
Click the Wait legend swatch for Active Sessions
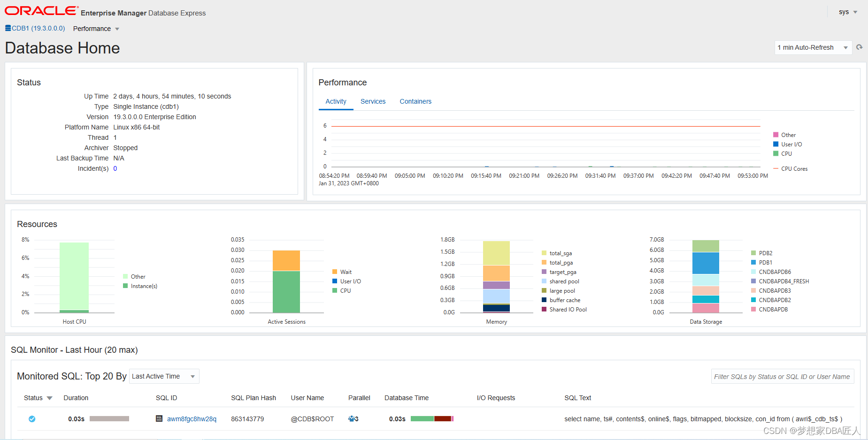point(335,272)
